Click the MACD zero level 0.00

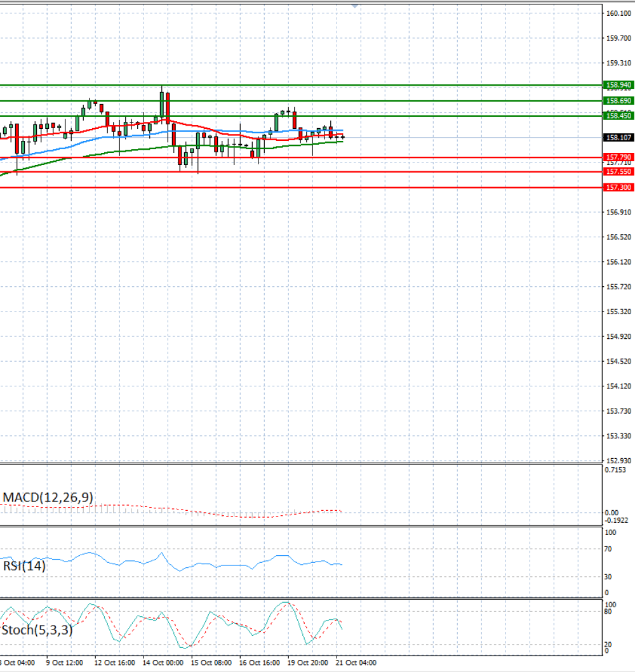coord(612,513)
